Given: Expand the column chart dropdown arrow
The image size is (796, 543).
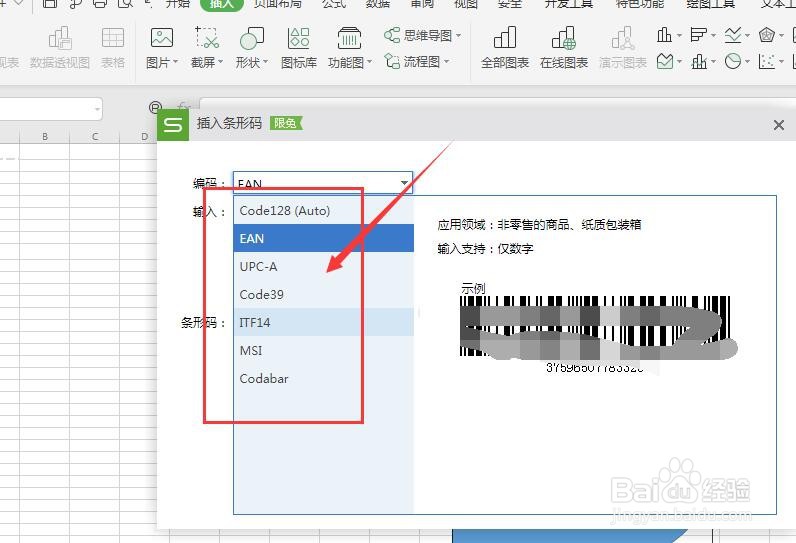Looking at the screenshot, I should point(679,36).
